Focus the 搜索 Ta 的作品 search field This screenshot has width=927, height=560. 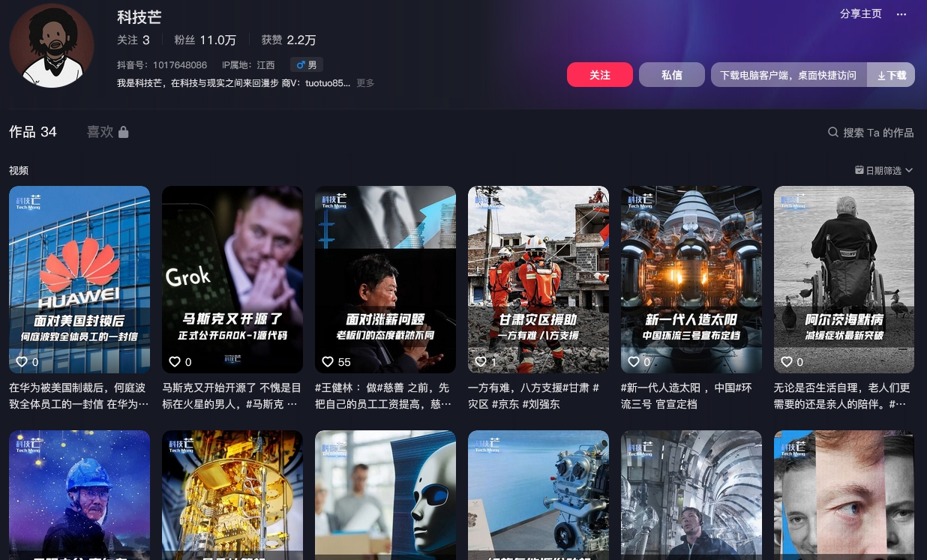pos(871,132)
